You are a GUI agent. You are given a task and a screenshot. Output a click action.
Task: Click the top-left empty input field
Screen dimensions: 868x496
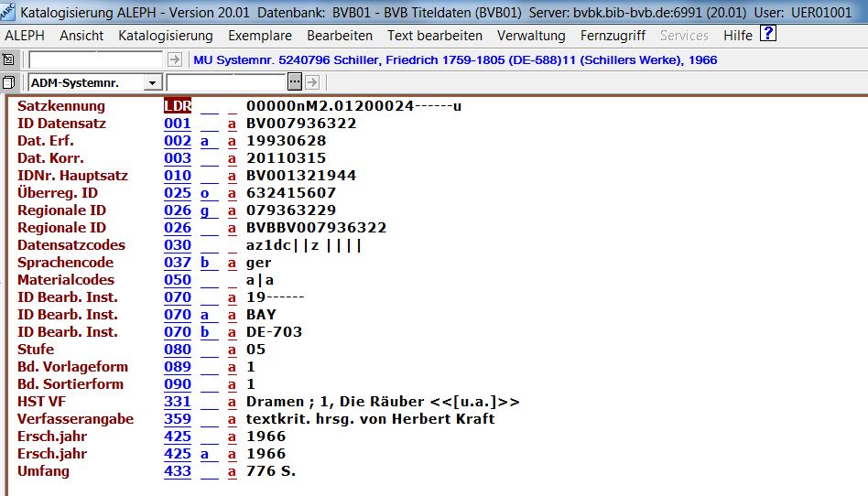click(x=96, y=59)
